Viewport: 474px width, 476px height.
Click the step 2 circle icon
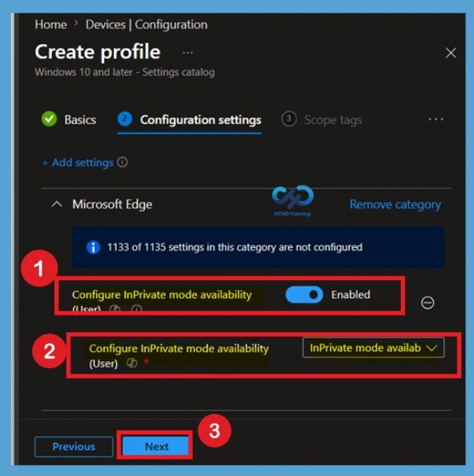click(125, 119)
